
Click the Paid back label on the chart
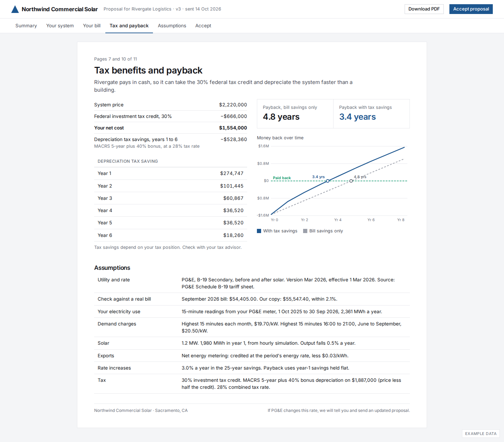tap(282, 178)
